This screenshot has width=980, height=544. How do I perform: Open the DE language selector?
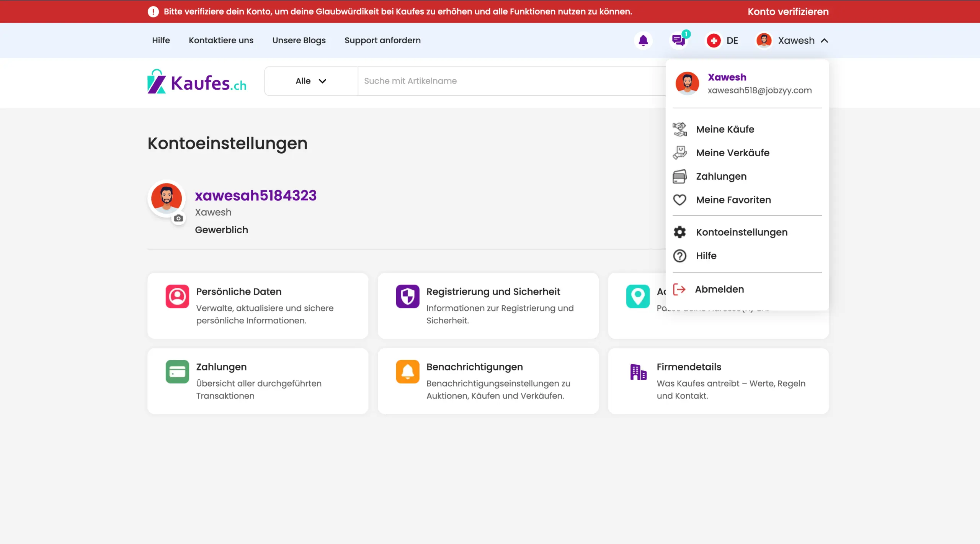click(x=723, y=41)
